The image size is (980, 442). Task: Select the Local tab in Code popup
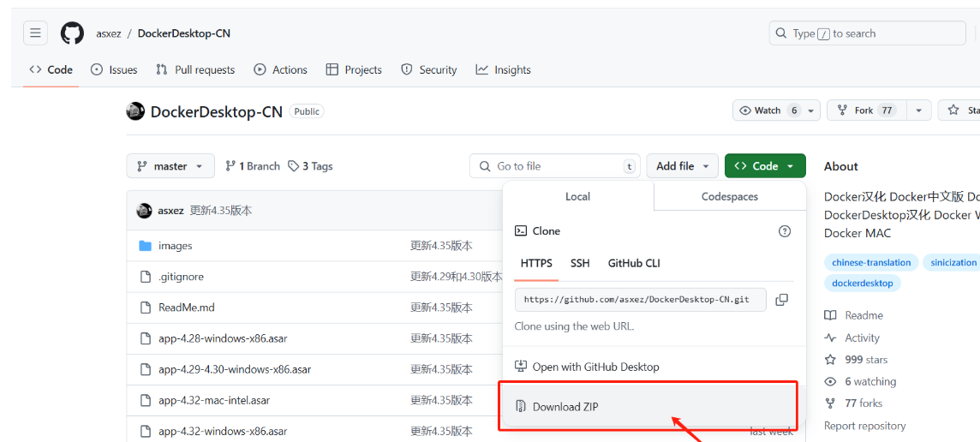pos(577,196)
